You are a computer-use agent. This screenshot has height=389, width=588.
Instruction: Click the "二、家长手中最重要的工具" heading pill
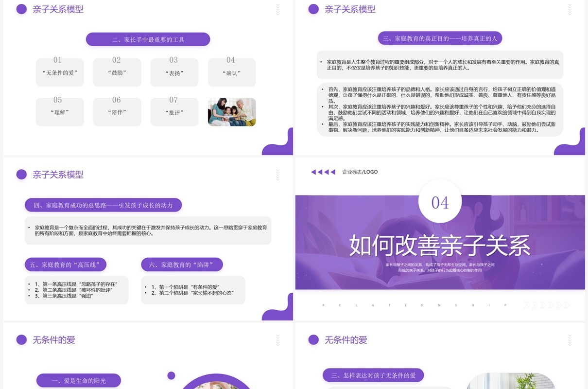(148, 39)
